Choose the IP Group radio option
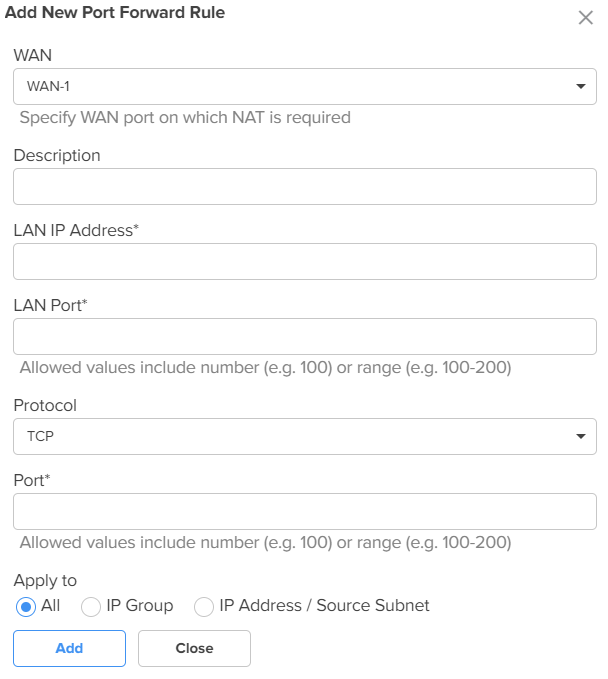 (x=91, y=606)
